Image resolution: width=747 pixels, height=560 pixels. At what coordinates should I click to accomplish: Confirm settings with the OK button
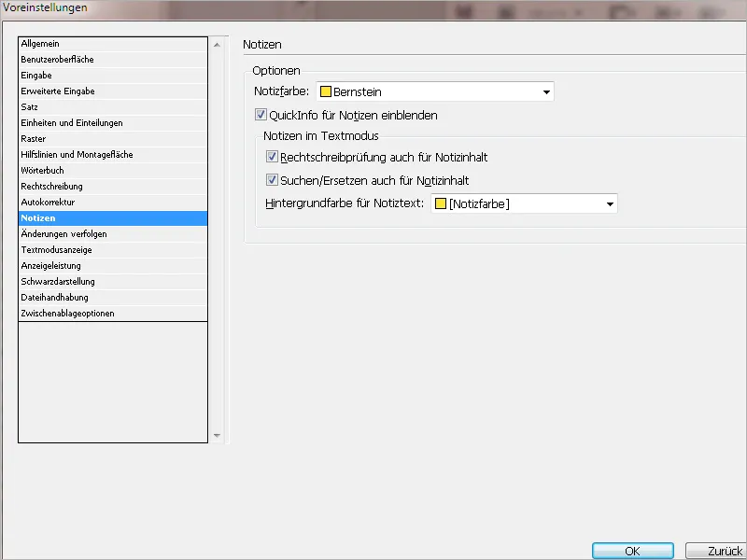pyautogui.click(x=633, y=550)
